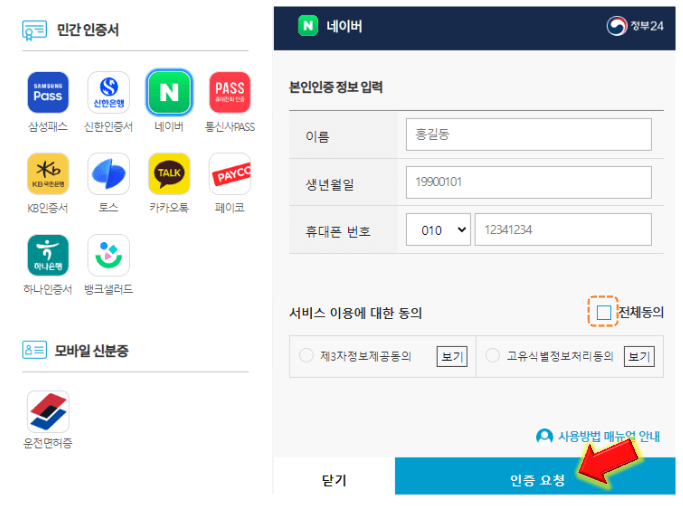Click the 운전면허증 label text
Image resolution: width=683 pixels, height=506 pixels.
click(48, 443)
